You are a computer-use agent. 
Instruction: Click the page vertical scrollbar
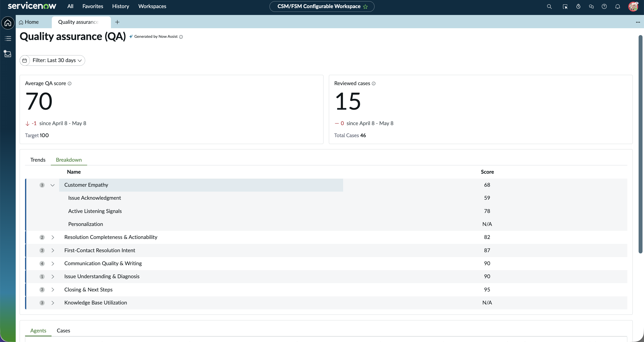pos(640,144)
